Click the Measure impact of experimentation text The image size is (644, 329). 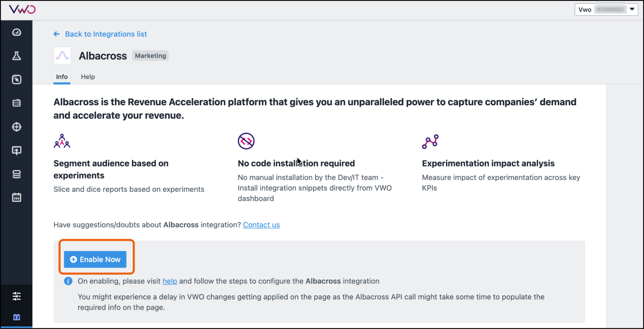point(501,183)
